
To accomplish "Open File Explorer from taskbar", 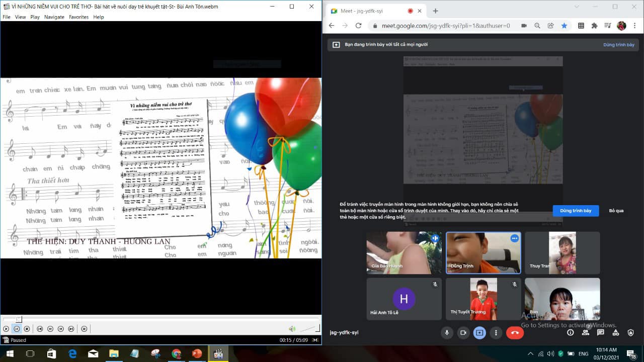I will point(114,354).
